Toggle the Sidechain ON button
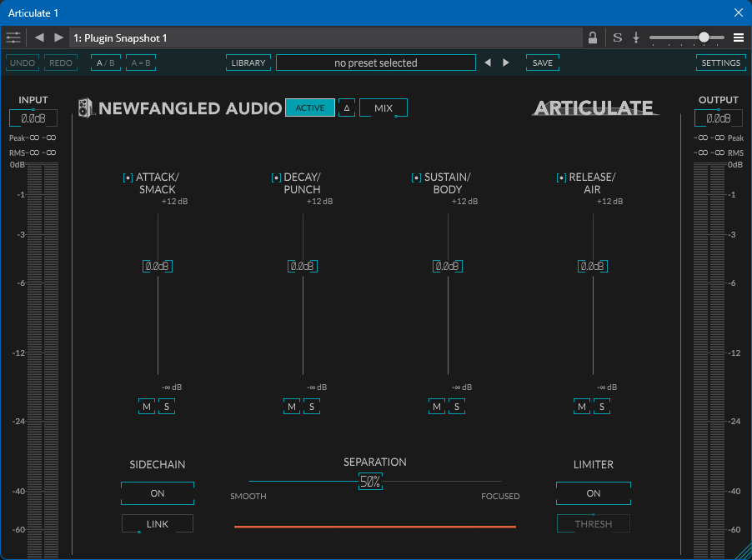The image size is (752, 560). click(158, 493)
